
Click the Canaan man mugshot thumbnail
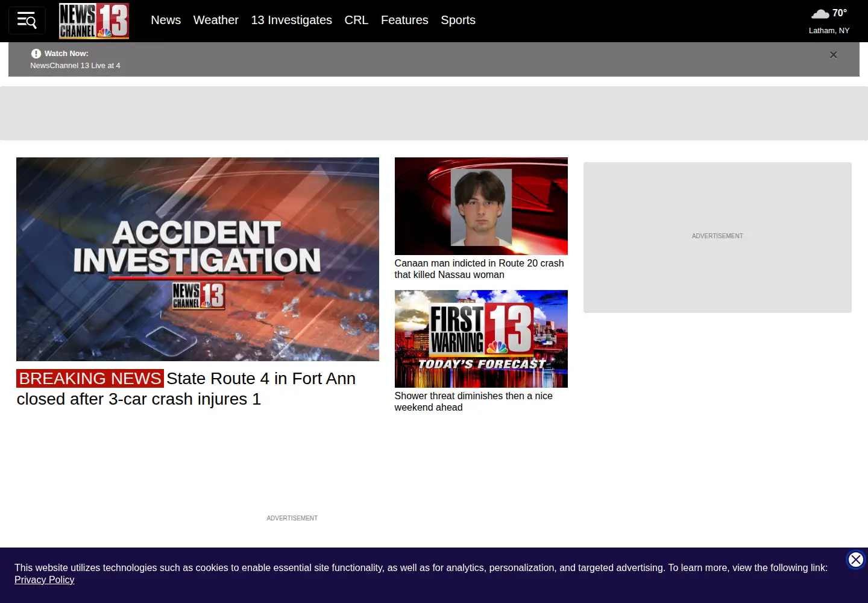click(481, 206)
